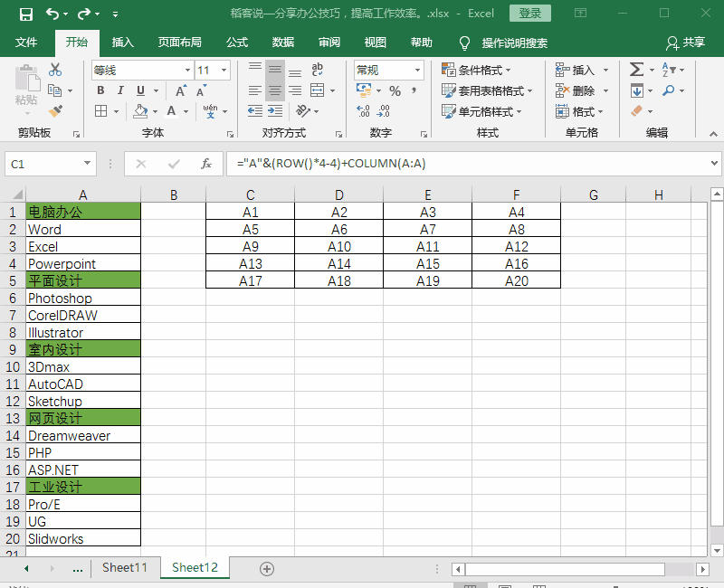Open the font name dropdown 等线
Viewport: 724px width, 588px height.
coord(187,71)
